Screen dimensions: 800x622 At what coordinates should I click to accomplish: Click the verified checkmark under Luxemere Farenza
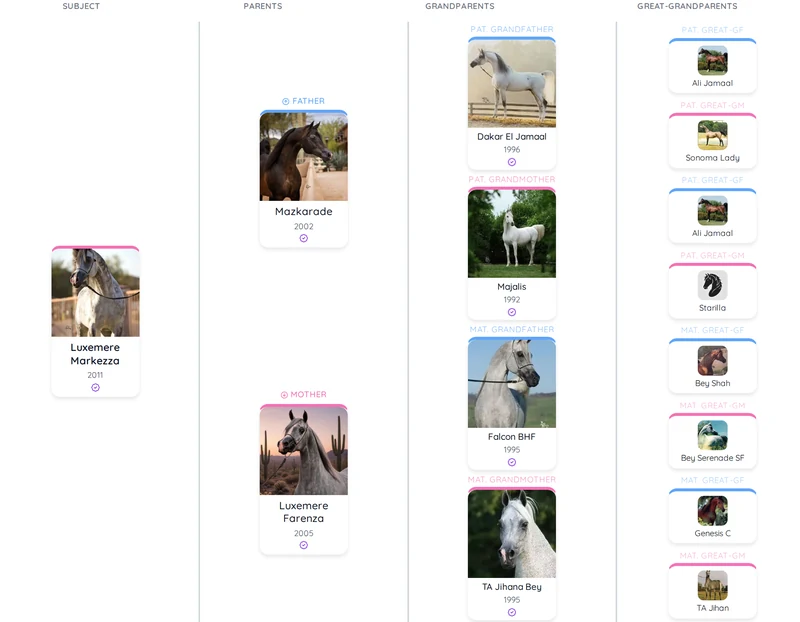(x=304, y=545)
